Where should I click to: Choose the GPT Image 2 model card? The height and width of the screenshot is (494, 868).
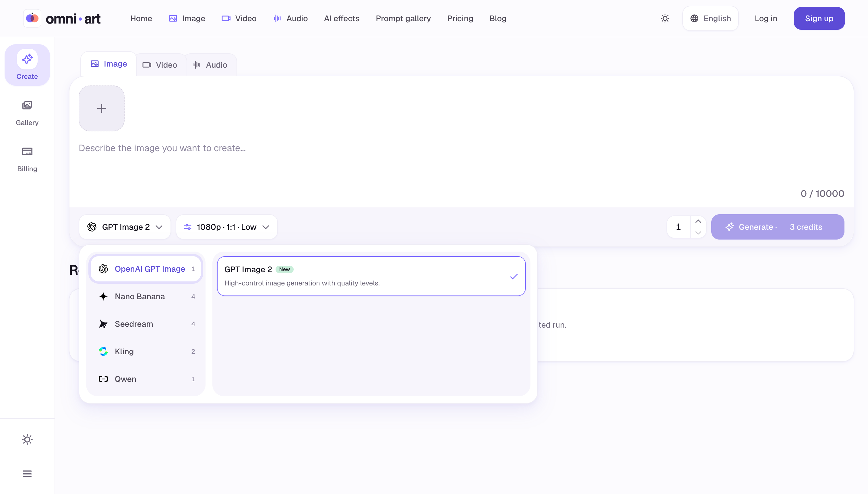371,276
